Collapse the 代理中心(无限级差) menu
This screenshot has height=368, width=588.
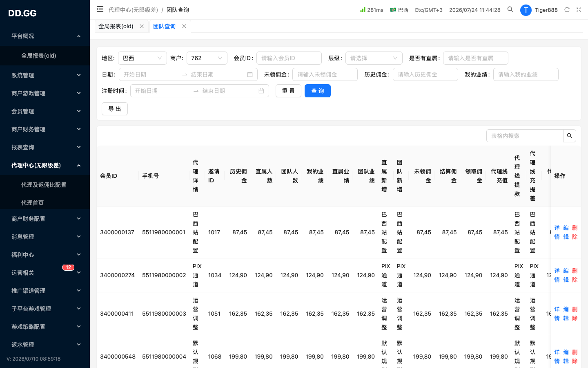pos(45,165)
